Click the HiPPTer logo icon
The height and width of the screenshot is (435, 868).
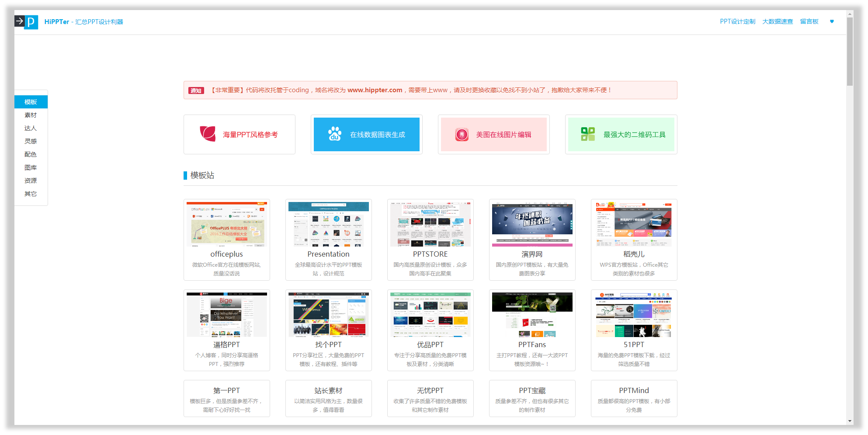coord(30,21)
